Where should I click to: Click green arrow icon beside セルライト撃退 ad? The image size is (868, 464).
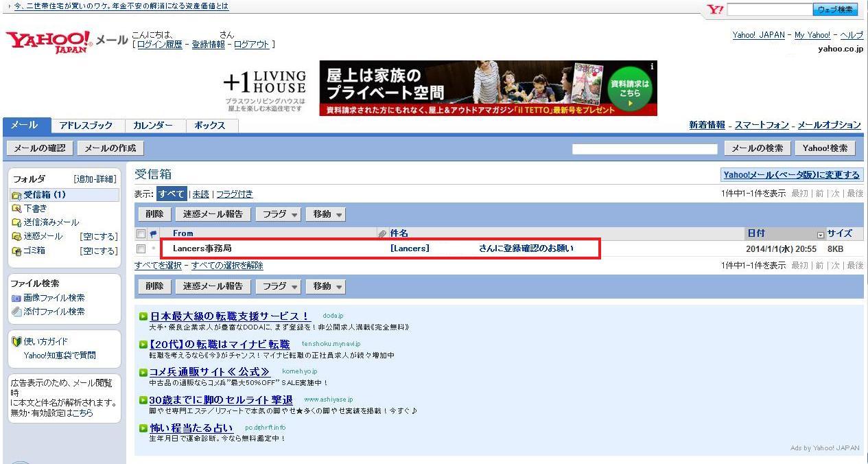[143, 400]
